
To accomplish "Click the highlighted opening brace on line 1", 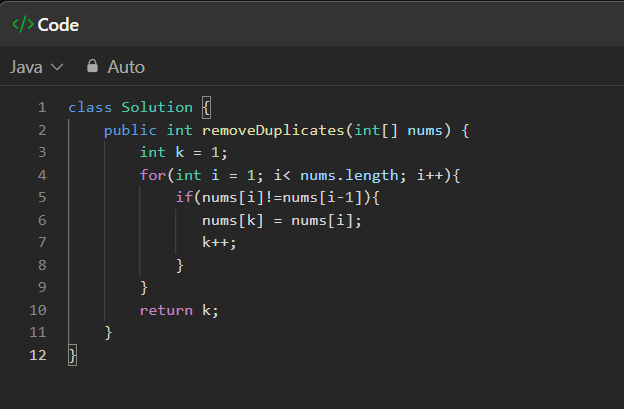I will [206, 107].
